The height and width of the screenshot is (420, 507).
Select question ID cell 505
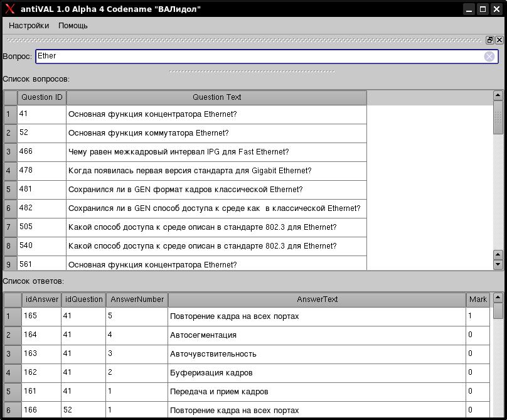coord(41,227)
